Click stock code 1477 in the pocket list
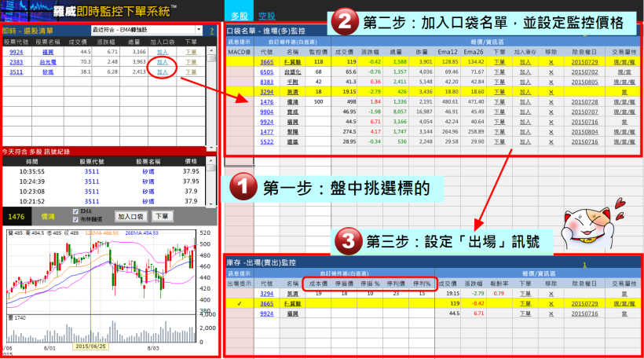 [x=266, y=132]
